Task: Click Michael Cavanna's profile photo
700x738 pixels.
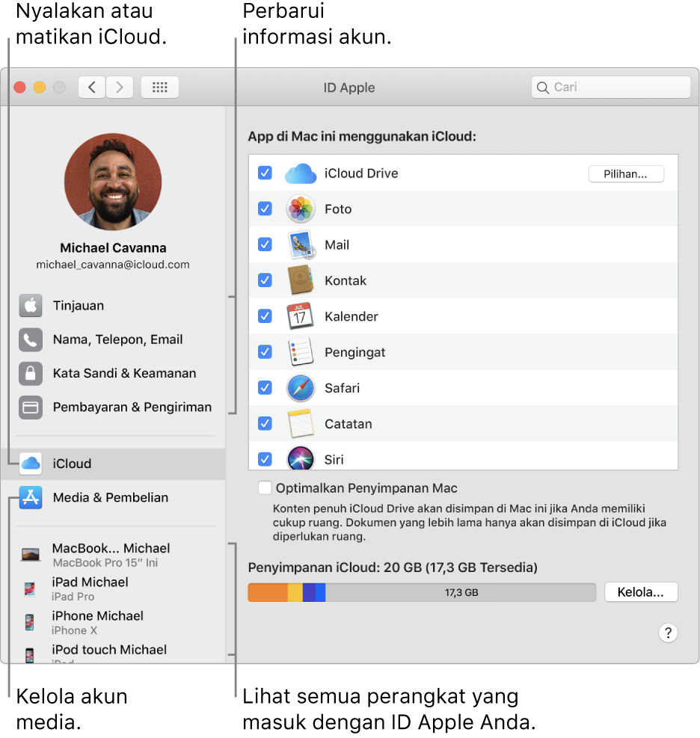Action: (113, 182)
